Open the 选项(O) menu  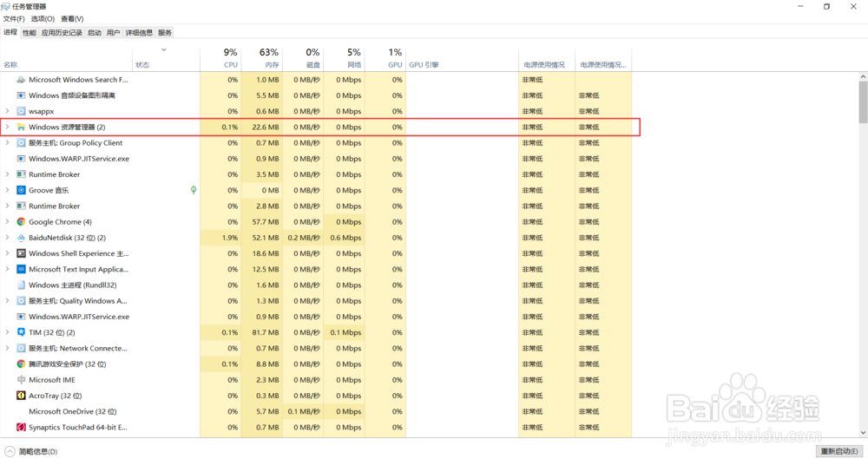coord(43,19)
